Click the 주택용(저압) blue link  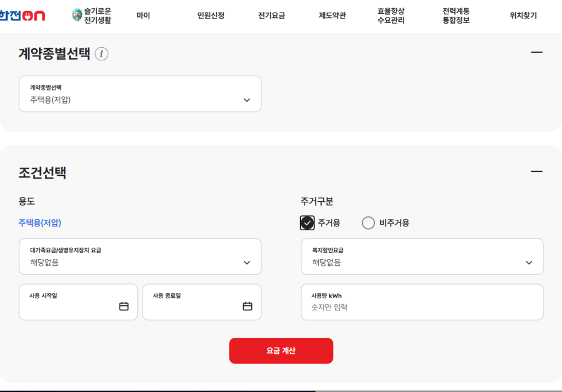click(40, 223)
